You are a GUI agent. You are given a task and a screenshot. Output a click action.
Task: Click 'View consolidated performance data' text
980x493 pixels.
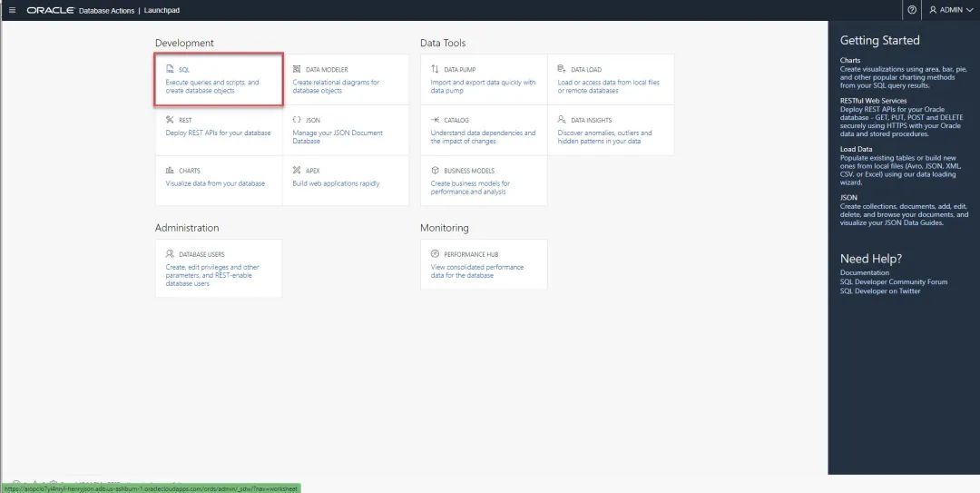[x=477, y=271]
